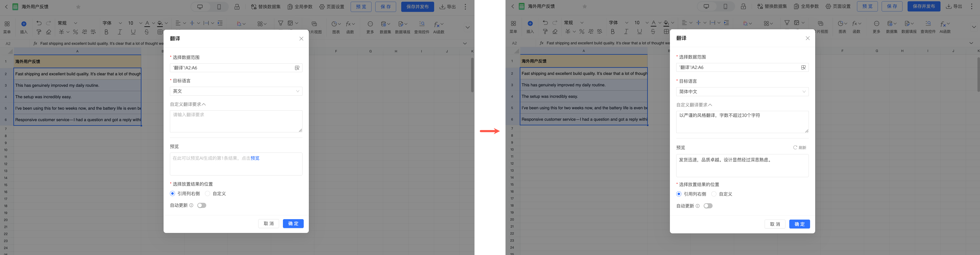The image size is (980, 255).
Task: Click 全局参数 in the left screenshot header
Action: click(300, 7)
